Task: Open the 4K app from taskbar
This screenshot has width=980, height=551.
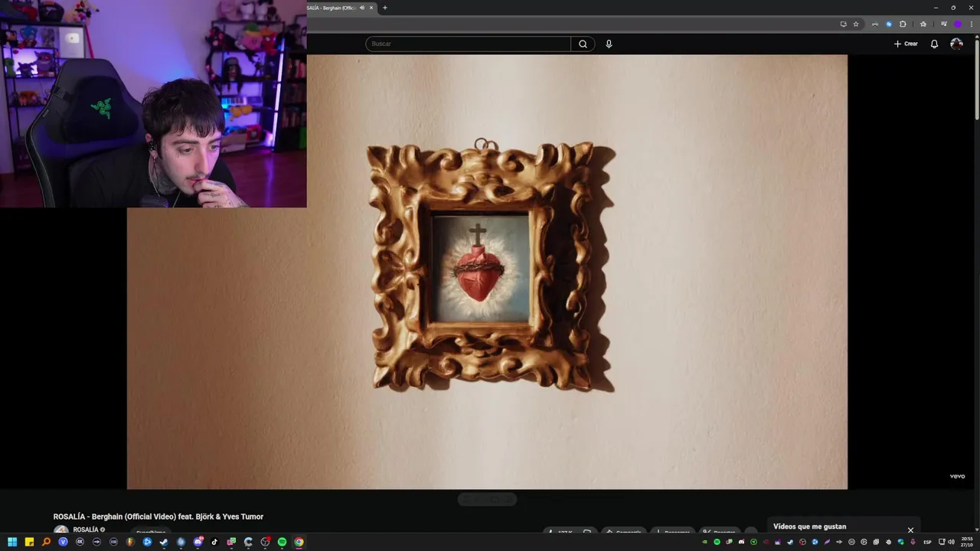Action: click(80, 542)
